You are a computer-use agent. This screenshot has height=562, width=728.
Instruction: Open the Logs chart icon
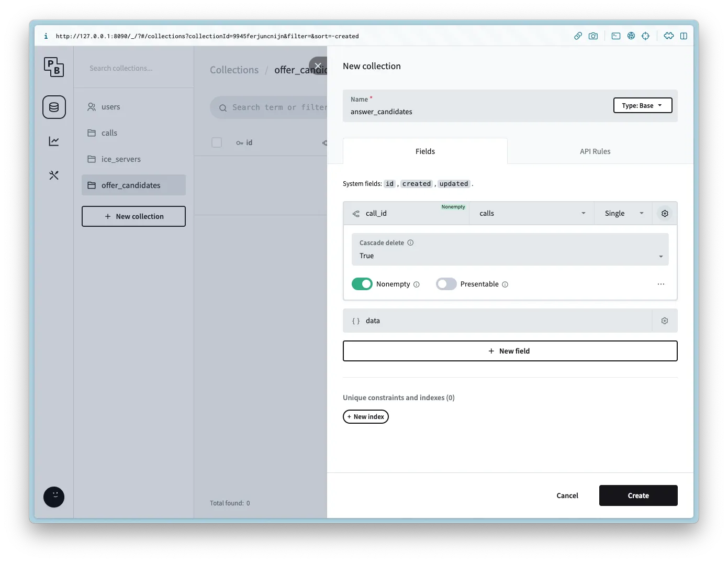tap(54, 141)
